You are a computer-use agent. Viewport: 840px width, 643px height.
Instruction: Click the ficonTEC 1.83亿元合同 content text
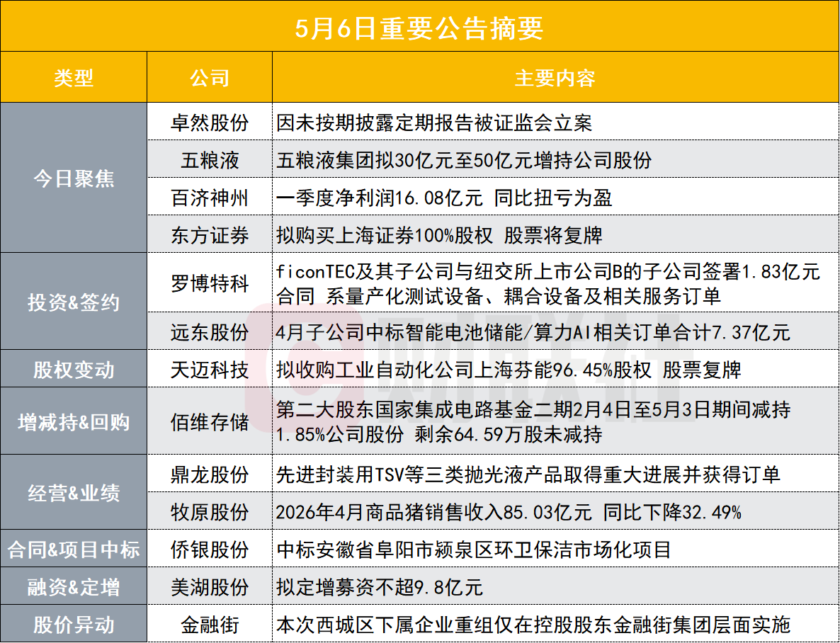[x=548, y=283]
